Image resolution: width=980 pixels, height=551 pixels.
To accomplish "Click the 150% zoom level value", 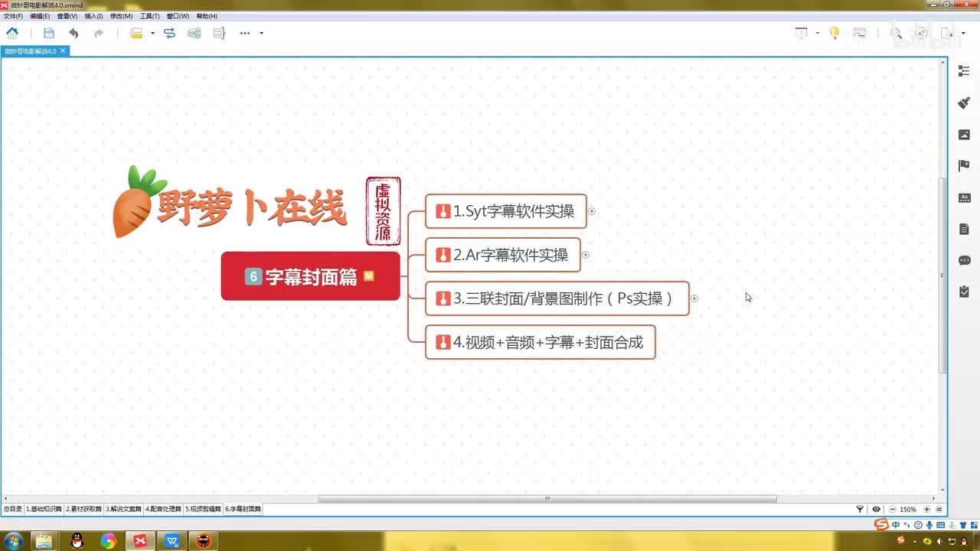I will 908,509.
